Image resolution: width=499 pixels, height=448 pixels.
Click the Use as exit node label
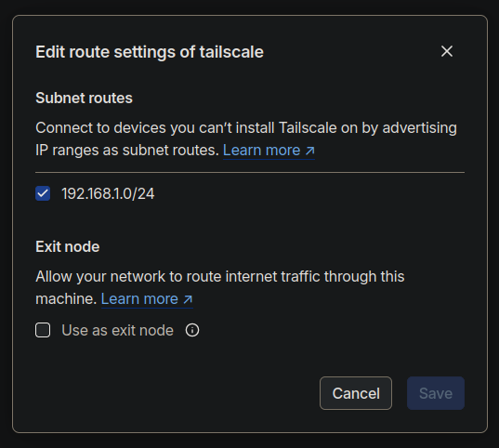[117, 330]
